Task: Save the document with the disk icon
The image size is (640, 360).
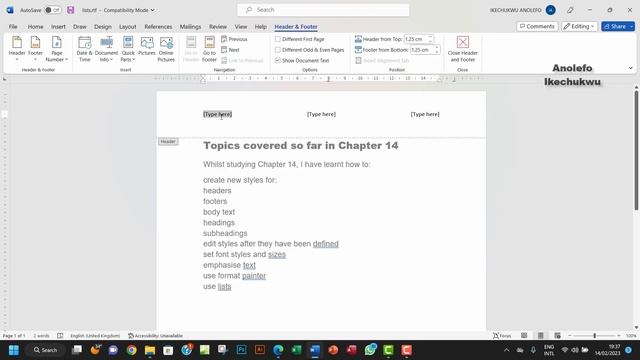Action: click(71, 10)
